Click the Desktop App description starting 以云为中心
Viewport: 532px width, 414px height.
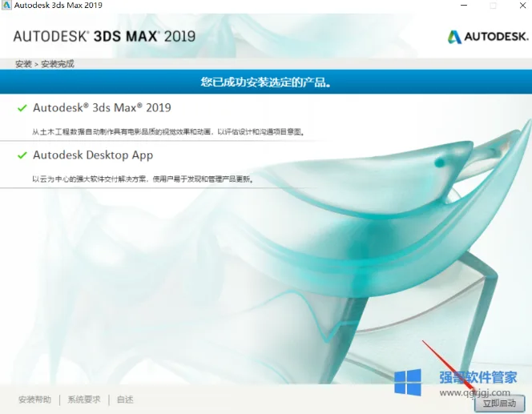coord(143,179)
